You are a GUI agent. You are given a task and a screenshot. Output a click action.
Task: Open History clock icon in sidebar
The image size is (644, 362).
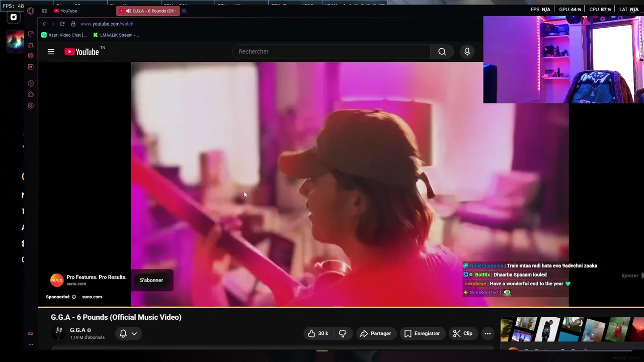[x=31, y=83]
